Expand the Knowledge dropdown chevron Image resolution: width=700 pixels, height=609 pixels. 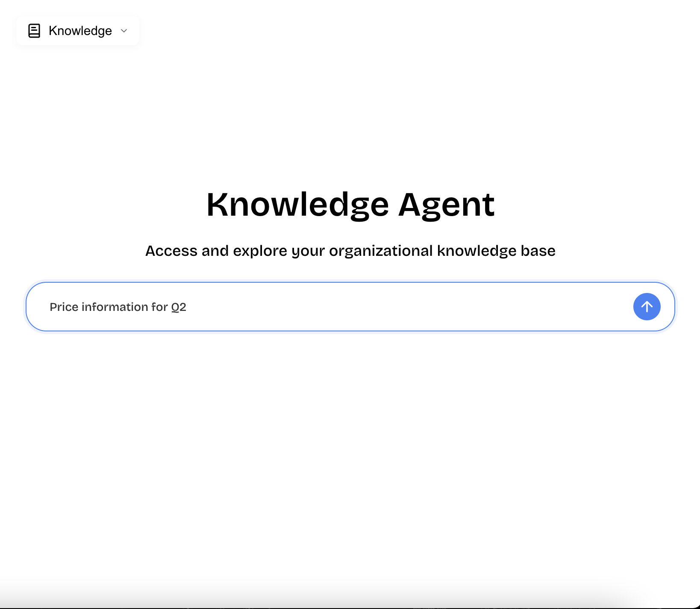click(124, 31)
